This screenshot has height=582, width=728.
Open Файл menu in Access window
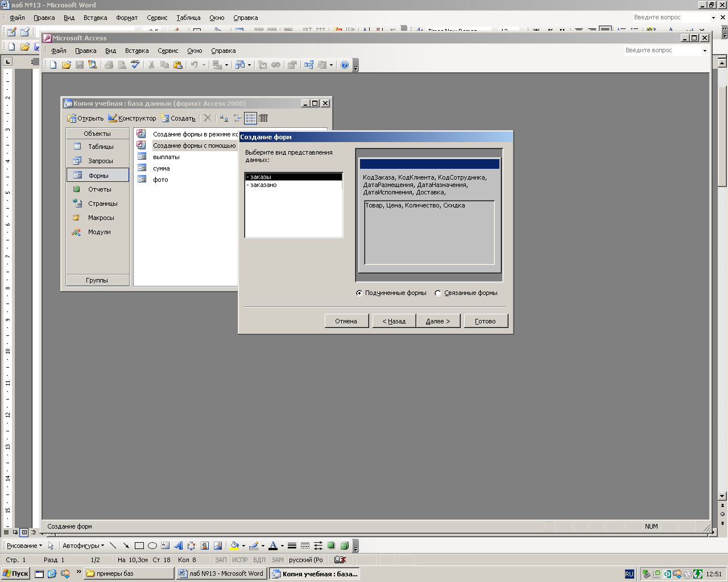click(x=59, y=51)
